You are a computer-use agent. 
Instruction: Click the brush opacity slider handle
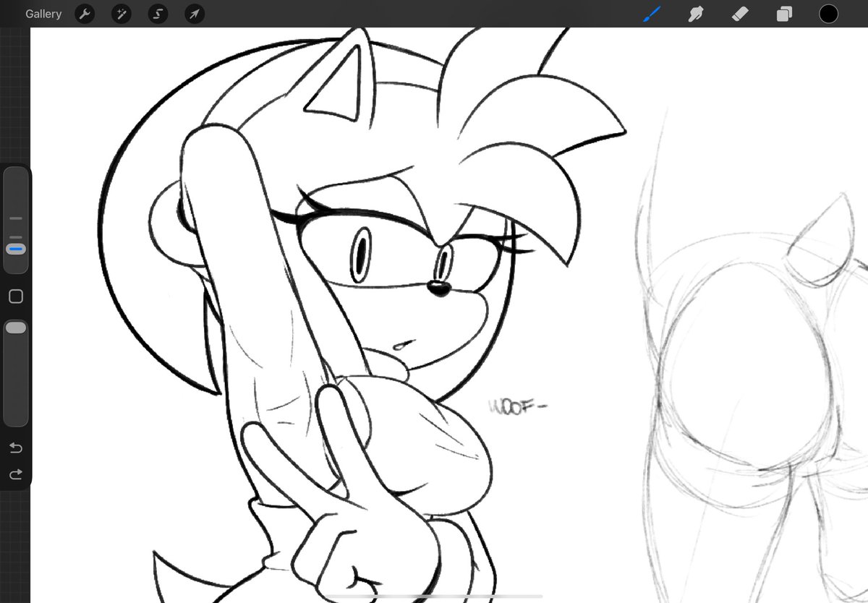coord(16,328)
